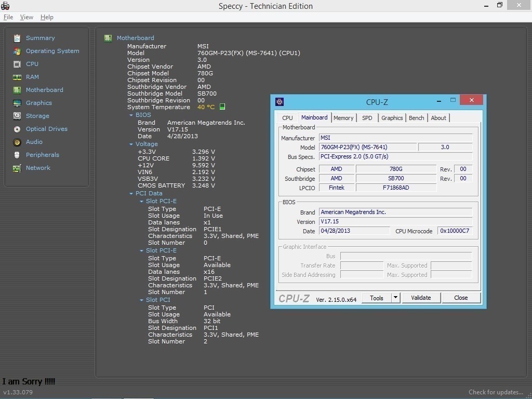Open Summary section icon in sidebar

[x=17, y=38]
